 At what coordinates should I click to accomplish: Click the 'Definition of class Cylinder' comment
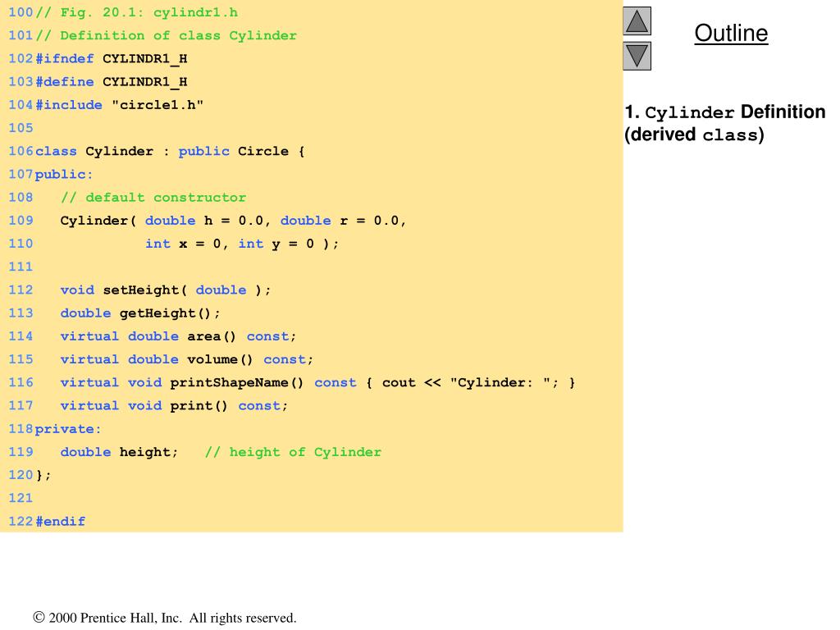166,35
